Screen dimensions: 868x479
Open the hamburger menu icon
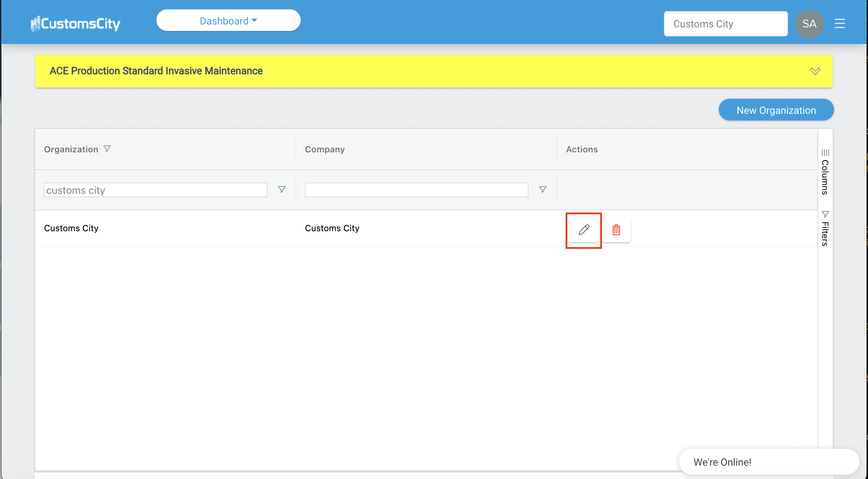(x=840, y=24)
